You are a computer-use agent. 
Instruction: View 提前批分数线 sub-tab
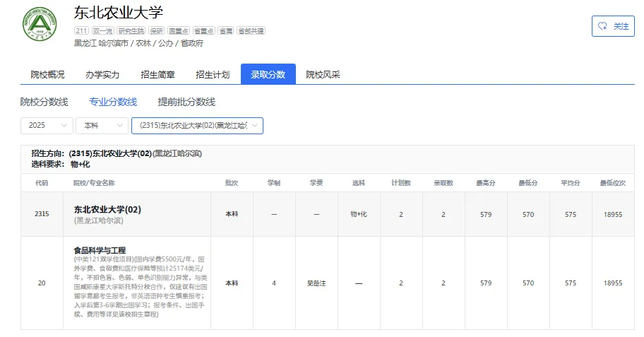tap(186, 102)
